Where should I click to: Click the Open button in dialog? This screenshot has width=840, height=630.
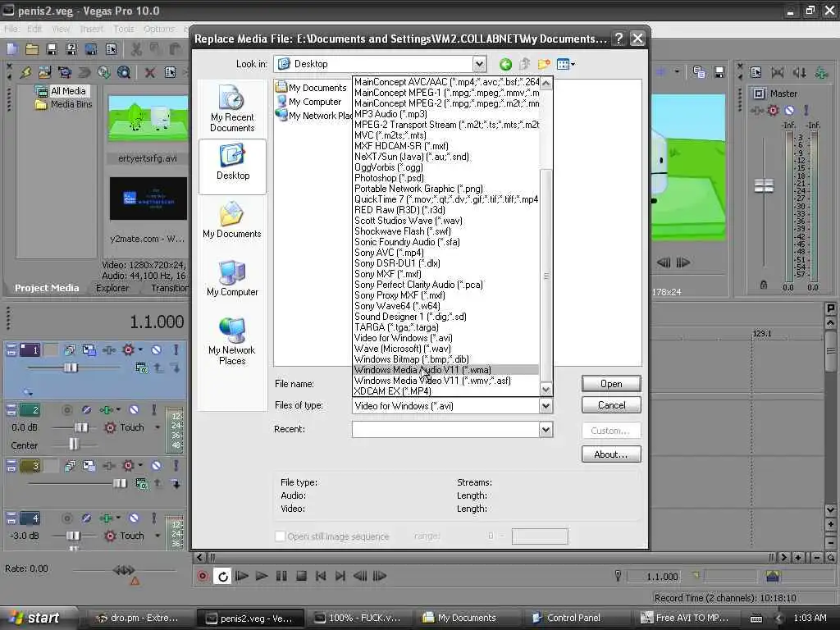[x=610, y=384]
